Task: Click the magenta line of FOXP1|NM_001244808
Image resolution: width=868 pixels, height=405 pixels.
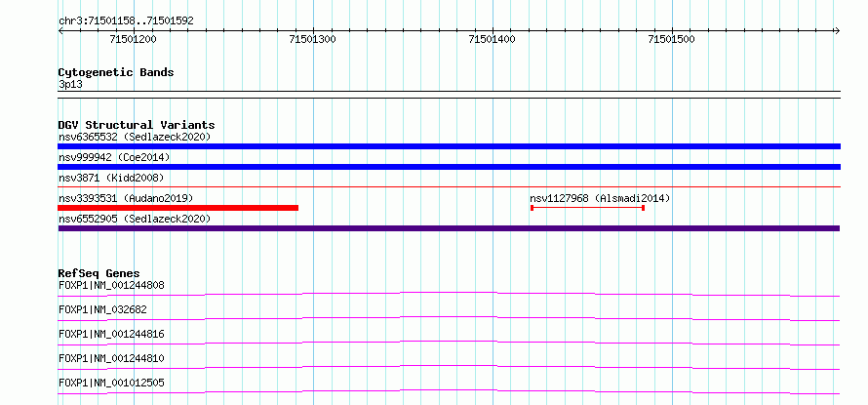Action: point(449,294)
